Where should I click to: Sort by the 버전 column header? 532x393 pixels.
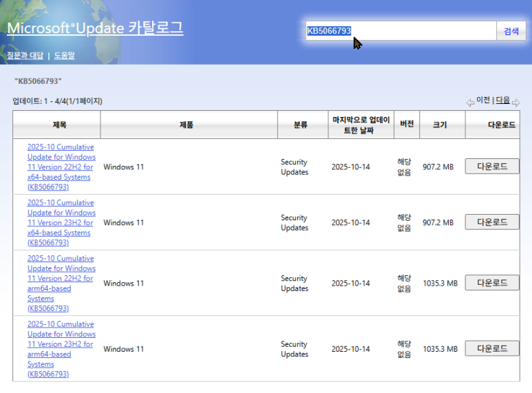407,124
